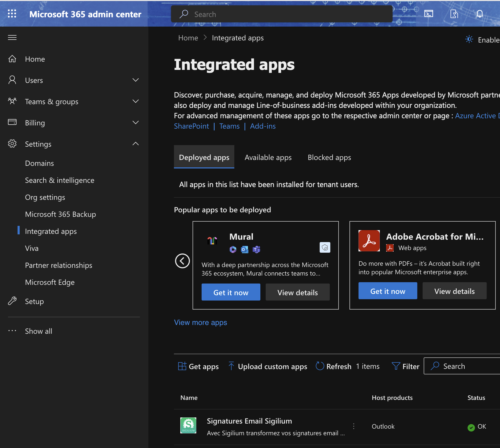This screenshot has width=500, height=448.
Task: Collapse the Settings navigation section
Action: [x=136, y=144]
